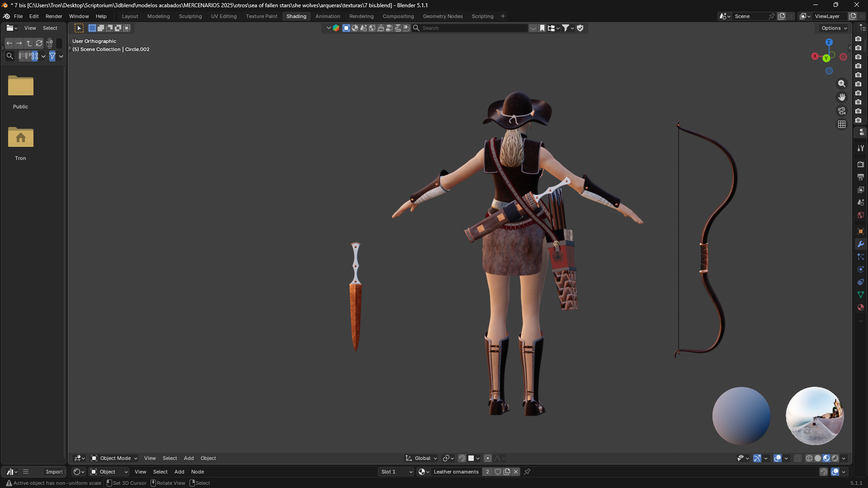Screen dimensions: 868x488
Task: Select rendered viewport shading sphere
Action: [x=835, y=458]
